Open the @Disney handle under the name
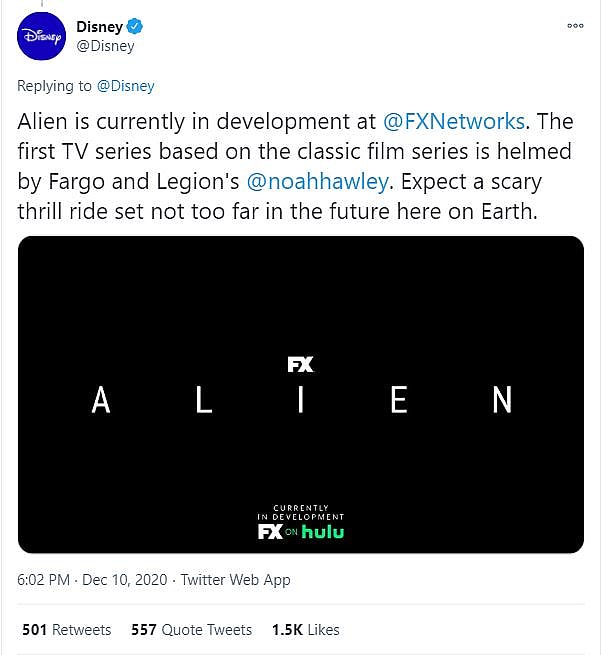The width and height of the screenshot is (603, 655). pos(105,46)
